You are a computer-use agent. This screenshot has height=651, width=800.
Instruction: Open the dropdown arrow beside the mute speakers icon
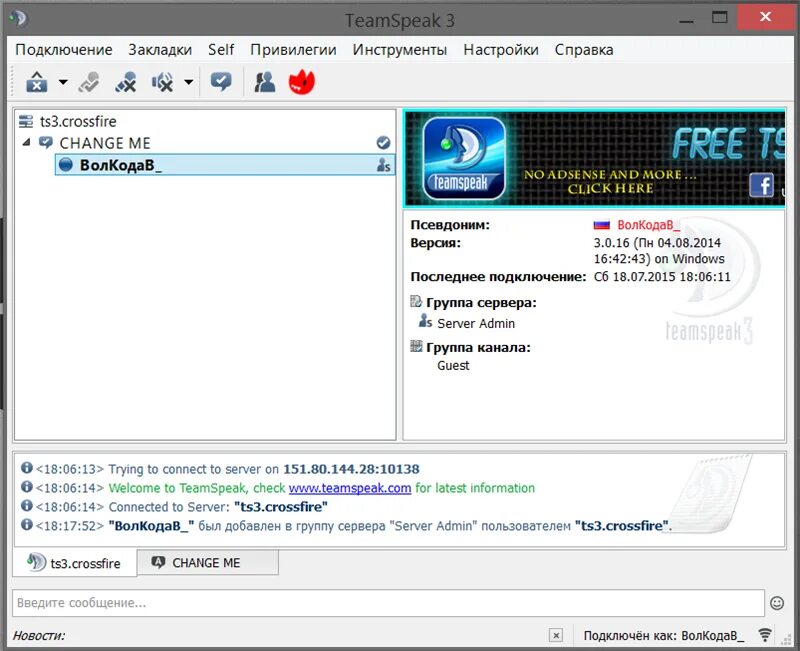coord(189,82)
